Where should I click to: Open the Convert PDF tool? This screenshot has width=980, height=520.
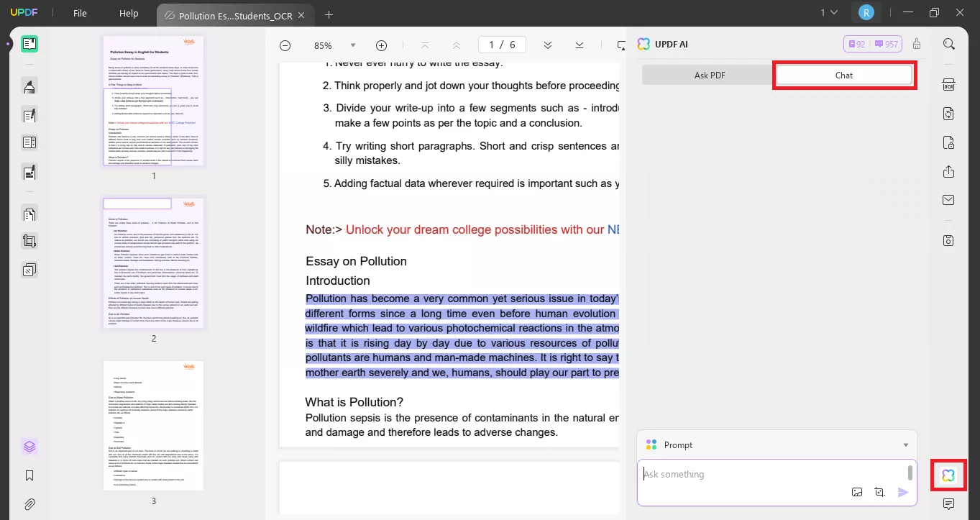coord(949,114)
